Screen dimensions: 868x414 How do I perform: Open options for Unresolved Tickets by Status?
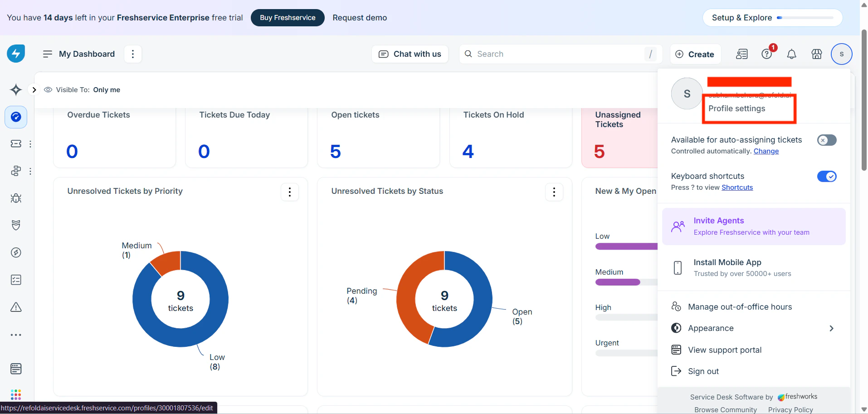(554, 192)
